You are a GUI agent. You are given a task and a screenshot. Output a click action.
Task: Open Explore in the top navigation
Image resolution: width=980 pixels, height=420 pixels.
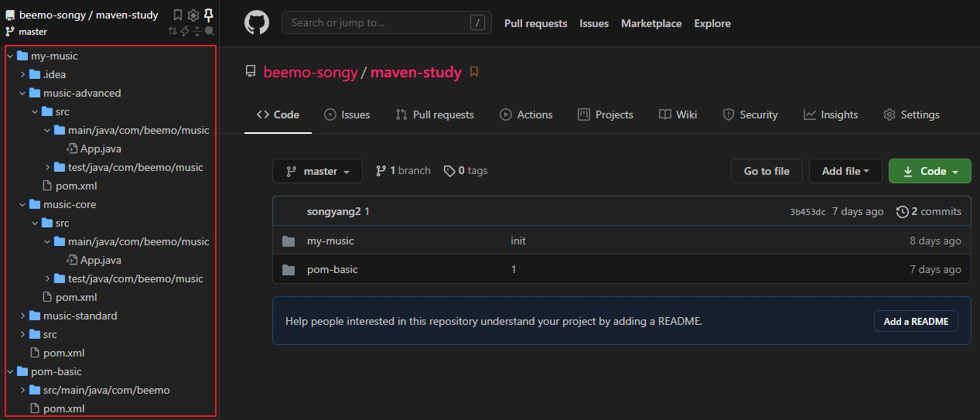[x=712, y=23]
